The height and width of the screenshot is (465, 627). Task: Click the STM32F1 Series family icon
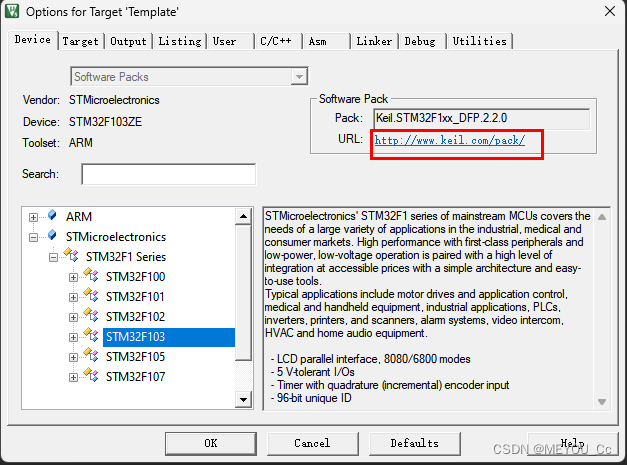coord(71,255)
